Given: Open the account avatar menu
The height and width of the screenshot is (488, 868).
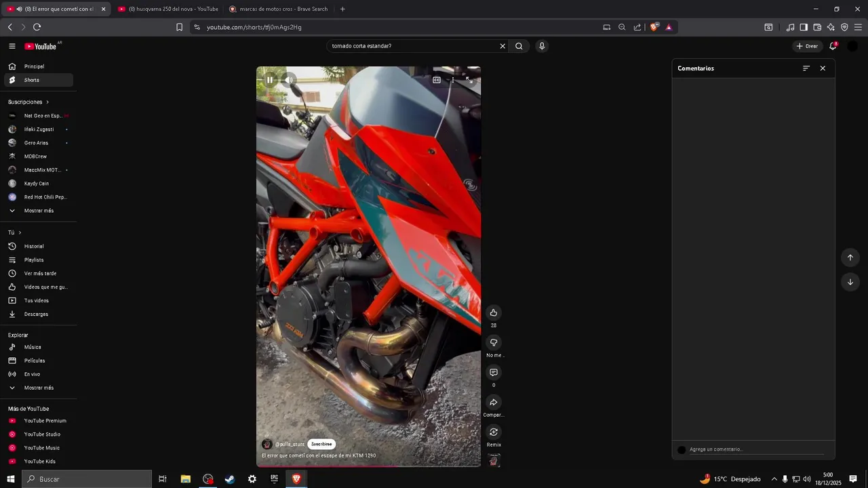Looking at the screenshot, I should (x=852, y=46).
